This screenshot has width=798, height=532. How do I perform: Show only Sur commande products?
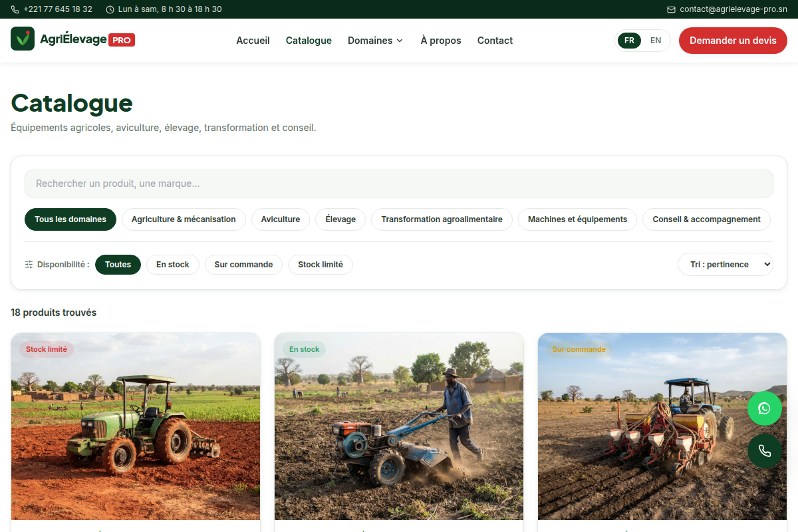click(x=243, y=265)
